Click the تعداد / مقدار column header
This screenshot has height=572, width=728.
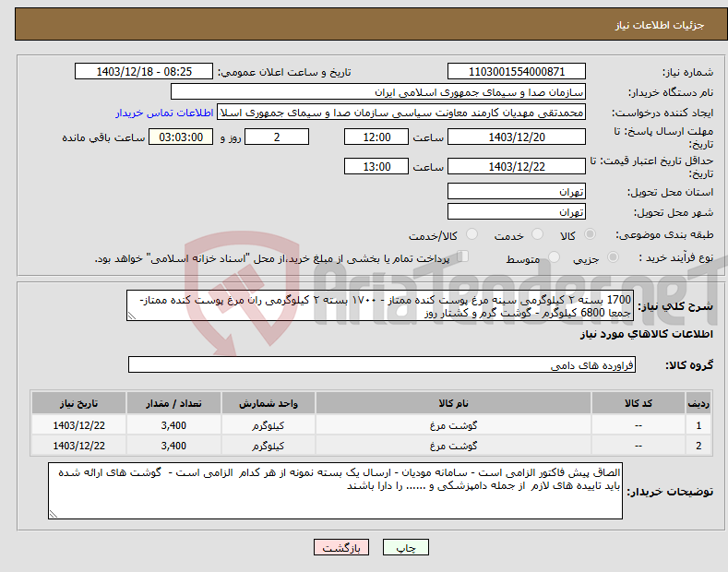click(x=173, y=403)
